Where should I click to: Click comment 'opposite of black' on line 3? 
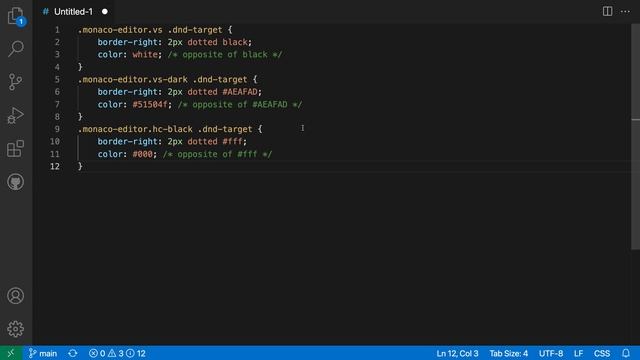point(225,55)
